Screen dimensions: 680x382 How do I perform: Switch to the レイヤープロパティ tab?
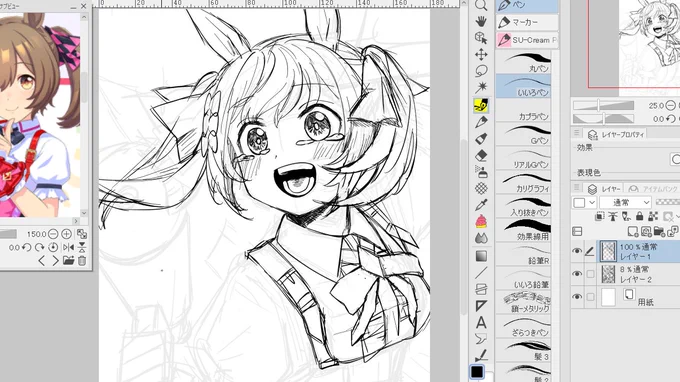point(616,134)
